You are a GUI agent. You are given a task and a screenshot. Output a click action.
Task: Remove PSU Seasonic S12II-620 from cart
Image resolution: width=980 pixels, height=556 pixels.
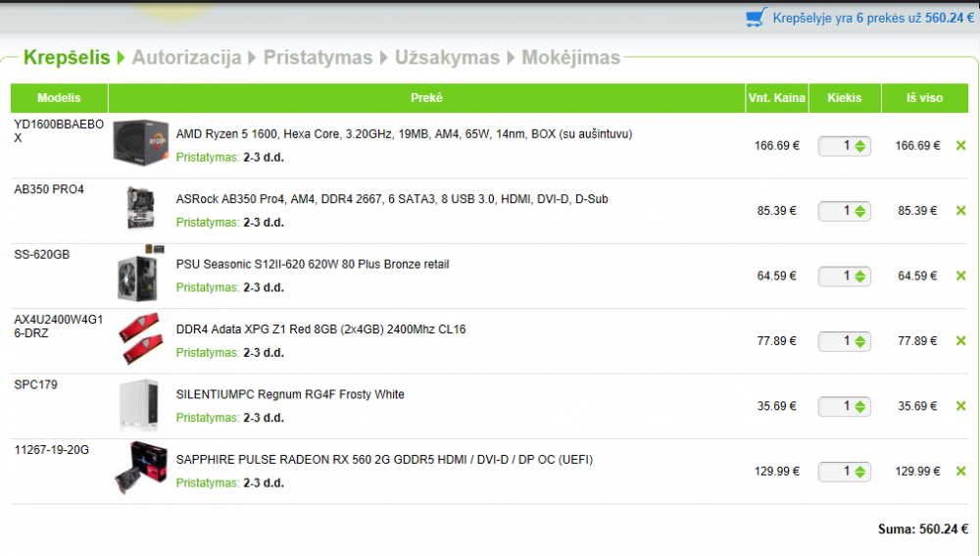pos(960,276)
